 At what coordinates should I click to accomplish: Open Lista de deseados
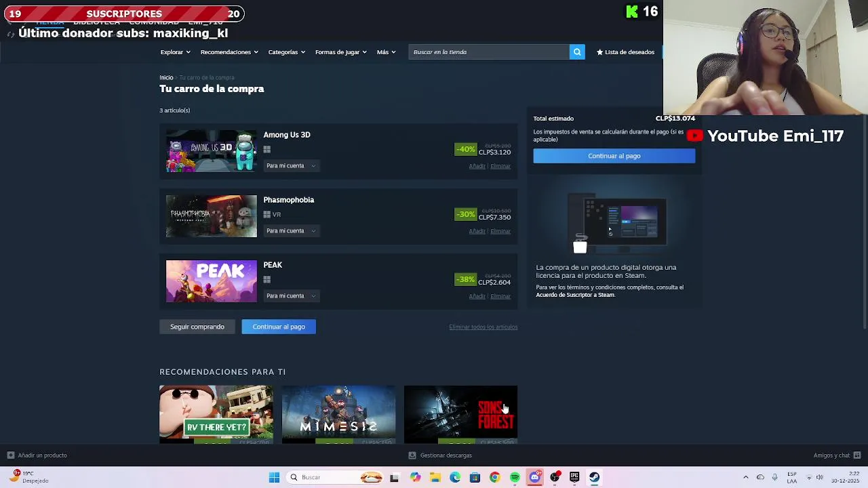click(x=625, y=52)
